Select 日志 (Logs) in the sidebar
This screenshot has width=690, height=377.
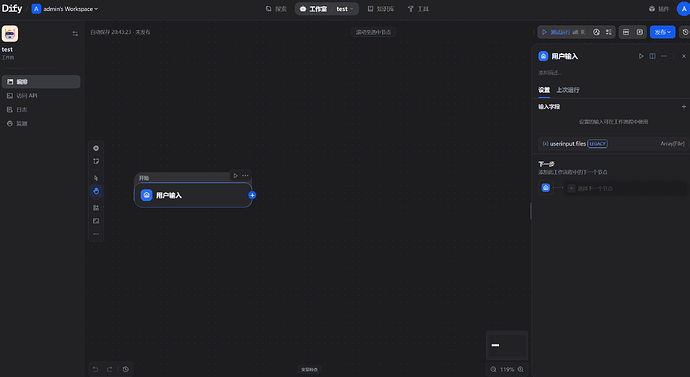pyautogui.click(x=41, y=110)
